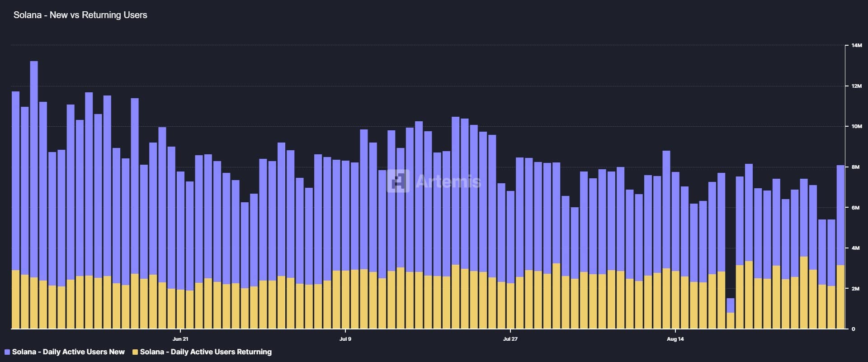The height and width of the screenshot is (362, 868).
Task: Click the 10M y-axis label
Action: pyautogui.click(x=856, y=127)
